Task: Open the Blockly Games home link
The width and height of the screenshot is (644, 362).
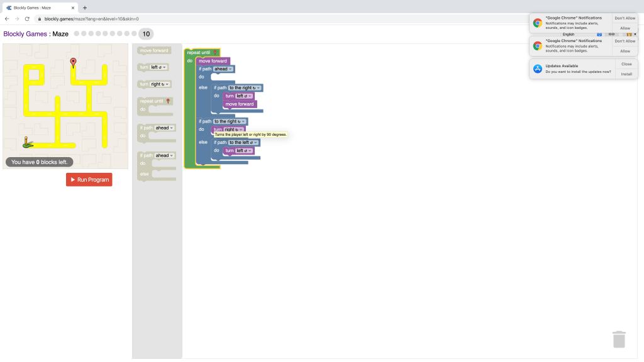Action: pos(25,34)
